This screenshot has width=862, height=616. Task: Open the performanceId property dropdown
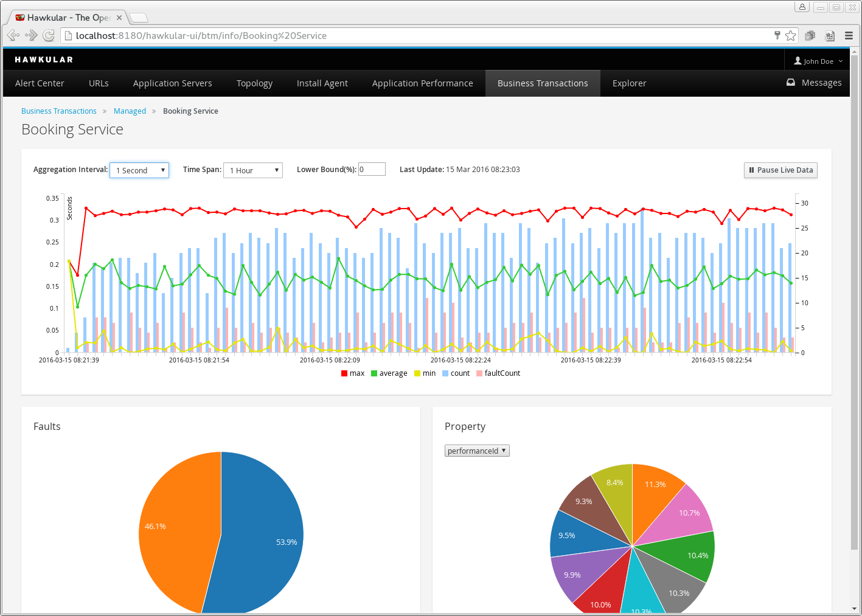click(x=477, y=451)
